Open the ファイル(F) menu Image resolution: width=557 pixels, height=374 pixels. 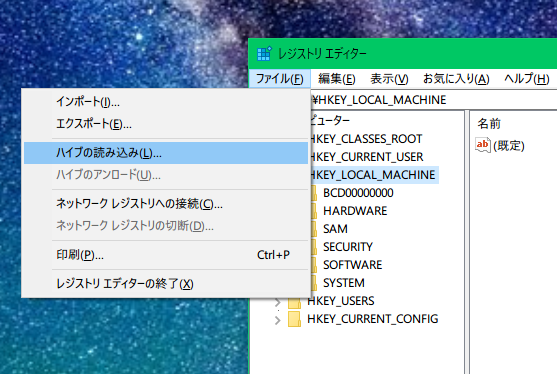coord(280,78)
